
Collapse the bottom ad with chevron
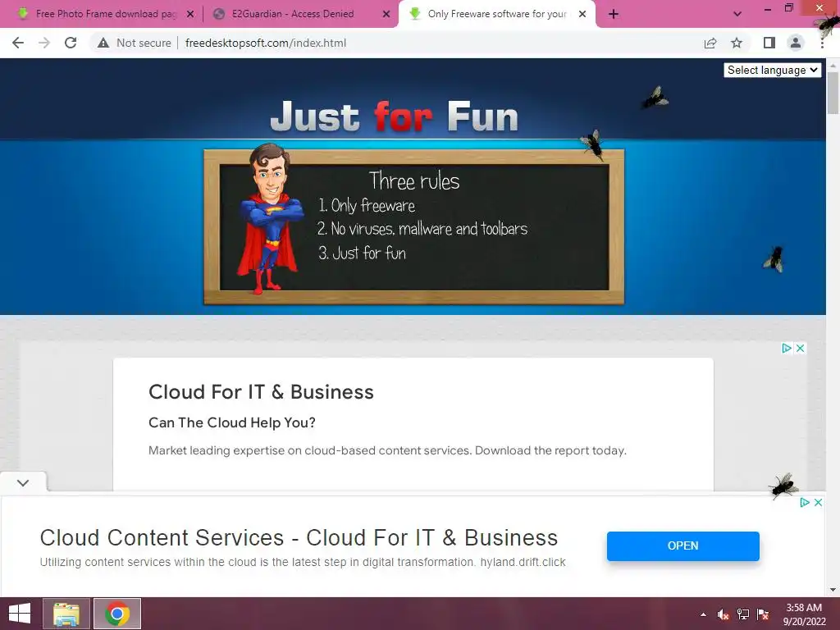click(23, 482)
